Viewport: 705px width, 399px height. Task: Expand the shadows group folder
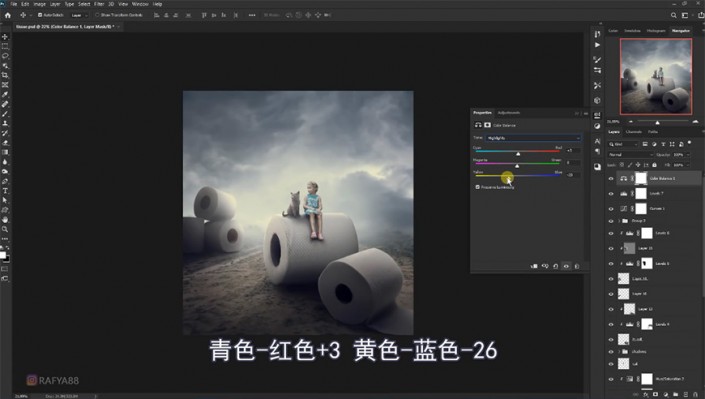[619, 352]
